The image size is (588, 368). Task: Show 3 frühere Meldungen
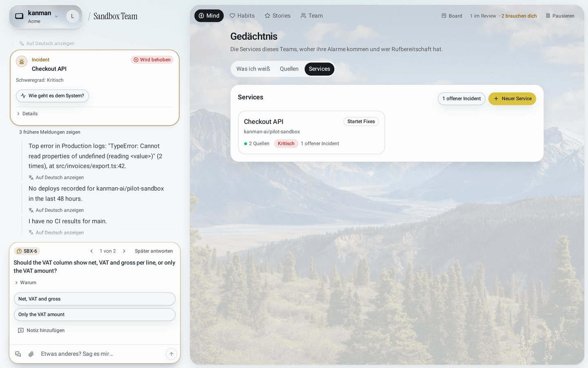pos(50,132)
